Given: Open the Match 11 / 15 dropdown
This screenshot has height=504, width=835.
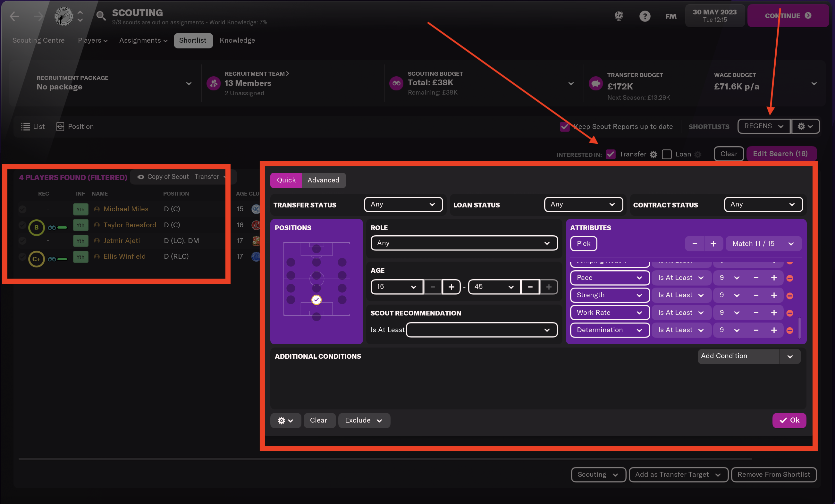Looking at the screenshot, I should pos(763,244).
